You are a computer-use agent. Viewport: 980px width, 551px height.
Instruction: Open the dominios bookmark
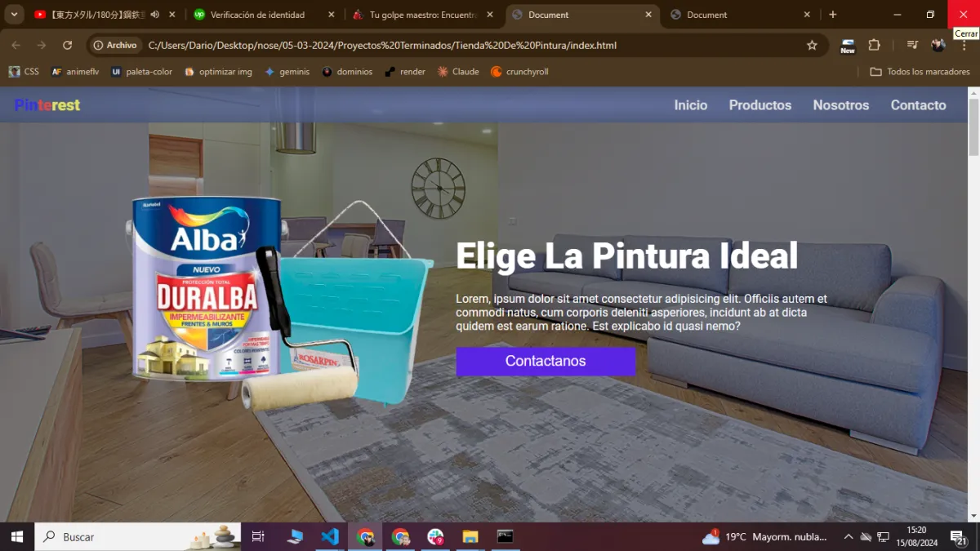pyautogui.click(x=347, y=72)
